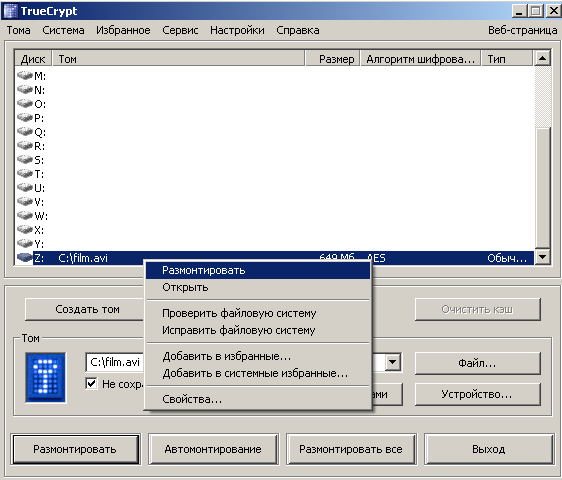Choose Открыть in the context menu
Screen dimensions: 562x480
click(258, 287)
